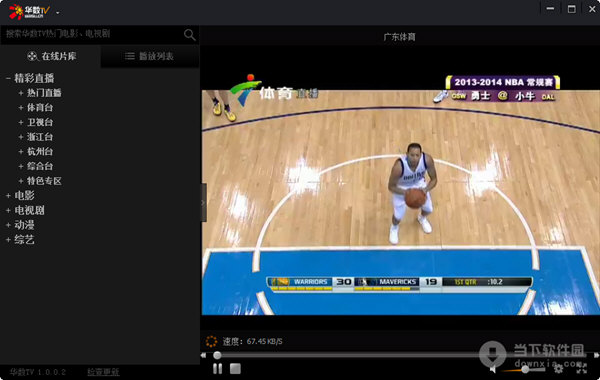Expand the 电视剧 category
600x380 pixels.
[8, 210]
